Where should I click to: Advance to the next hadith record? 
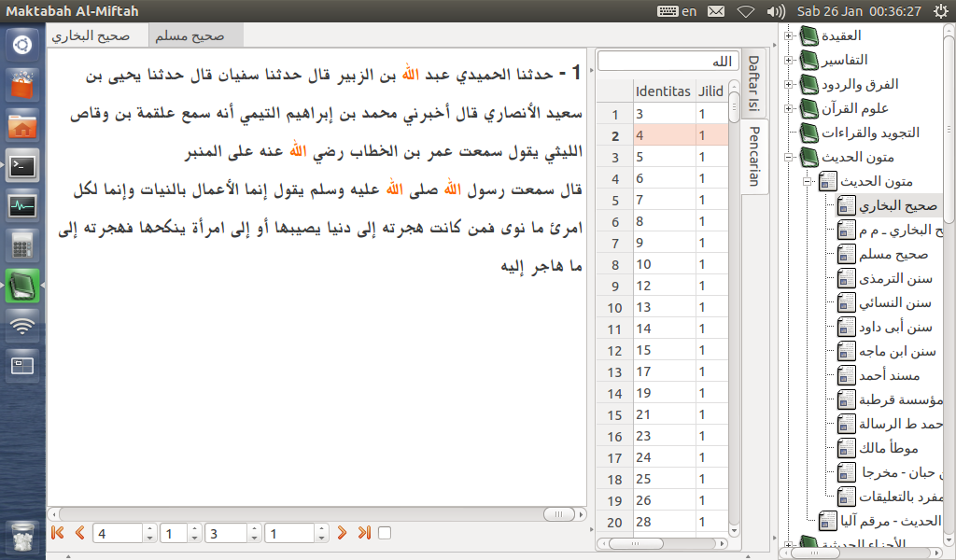coord(344,532)
